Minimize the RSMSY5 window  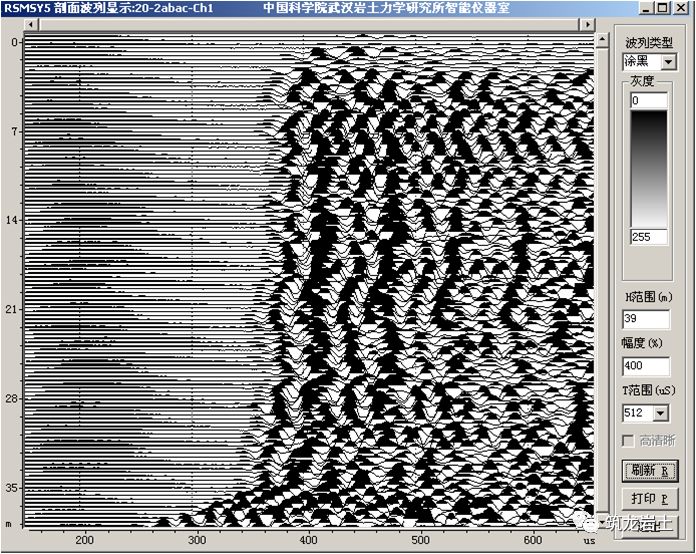tap(647, 8)
